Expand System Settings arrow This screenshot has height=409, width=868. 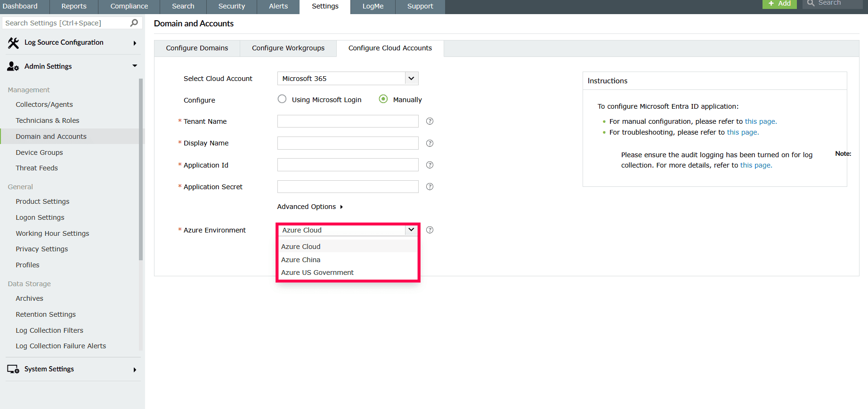pos(135,370)
